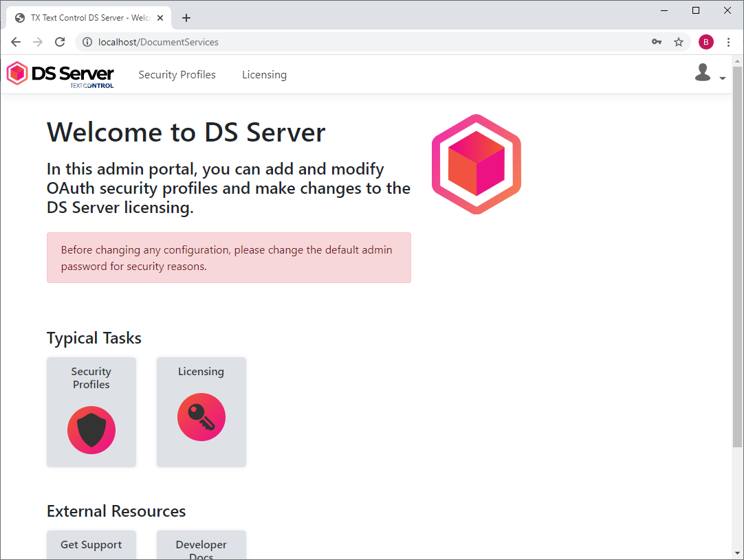Open Chrome profile avatar B

(706, 42)
